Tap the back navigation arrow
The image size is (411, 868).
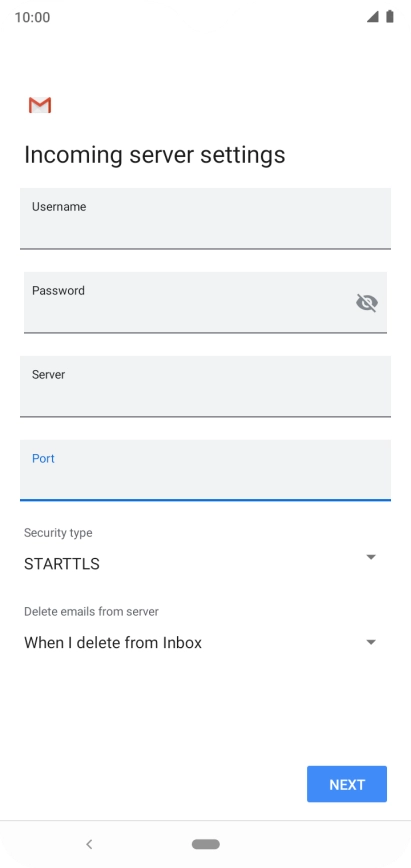[x=89, y=844]
